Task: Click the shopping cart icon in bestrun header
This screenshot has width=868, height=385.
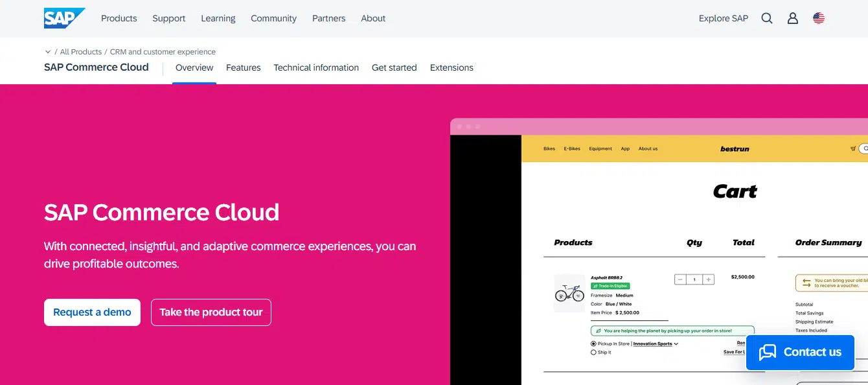Action: point(853,148)
